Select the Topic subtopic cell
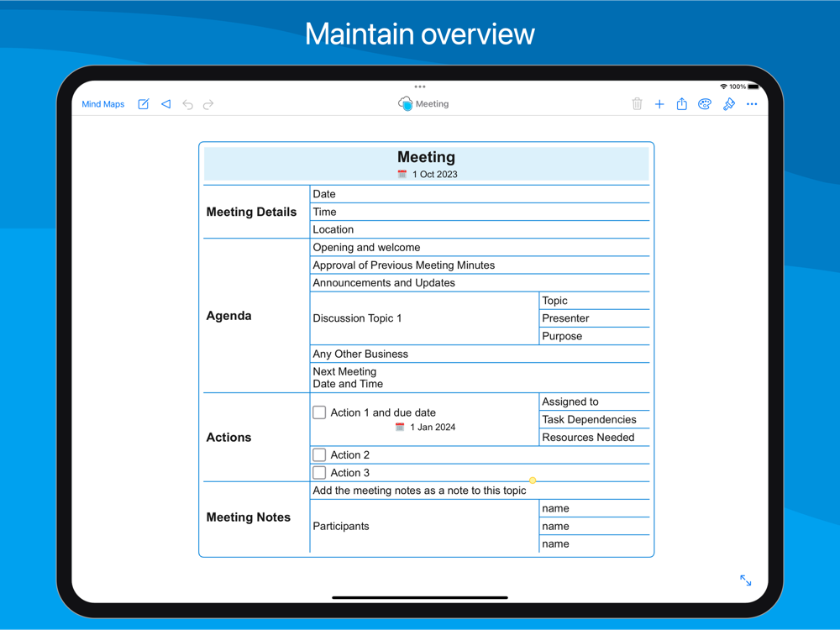 594,301
